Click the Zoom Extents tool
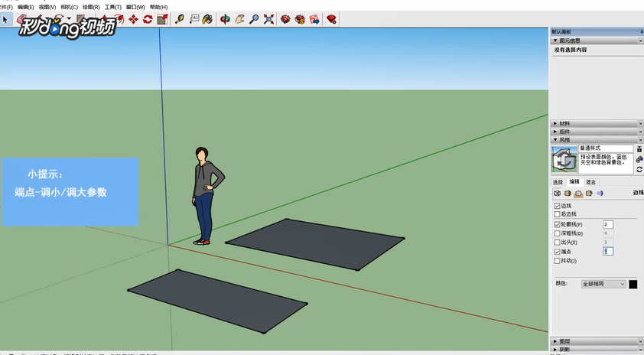Image resolution: width=644 pixels, height=355 pixels. 268,19
